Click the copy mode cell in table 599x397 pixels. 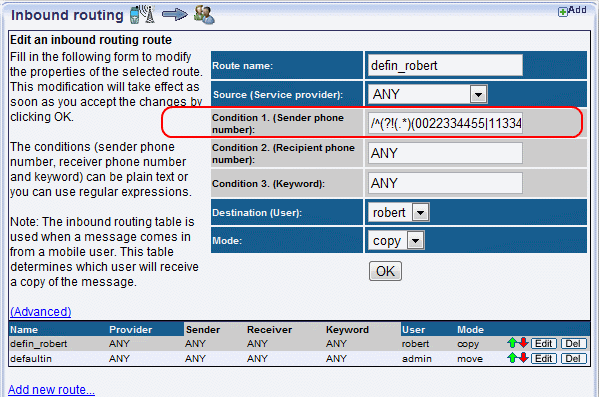[x=468, y=344]
